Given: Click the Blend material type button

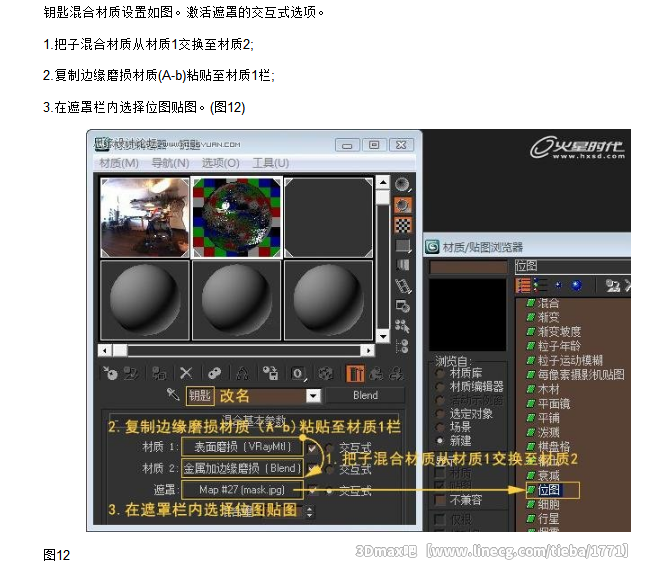Looking at the screenshot, I should (x=365, y=395).
